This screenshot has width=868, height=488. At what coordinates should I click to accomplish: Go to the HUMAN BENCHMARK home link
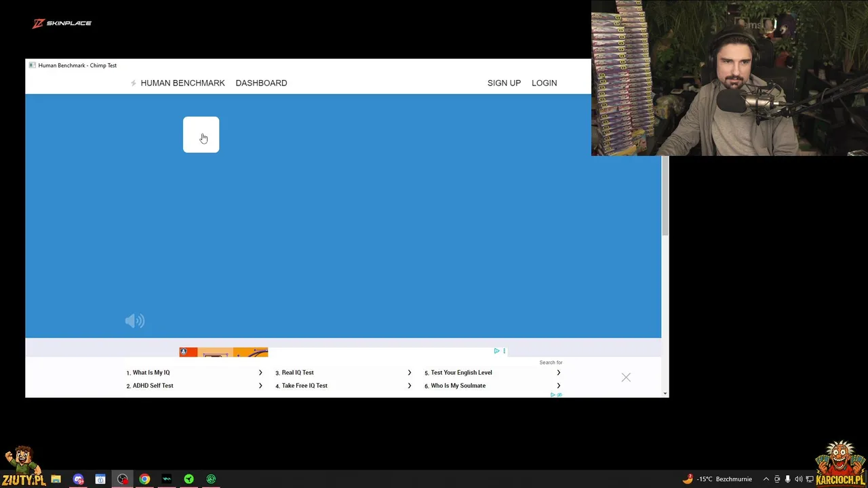point(182,83)
